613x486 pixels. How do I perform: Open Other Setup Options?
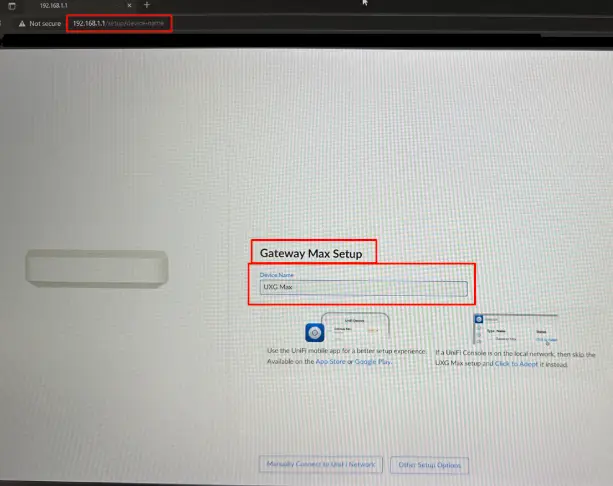click(429, 465)
